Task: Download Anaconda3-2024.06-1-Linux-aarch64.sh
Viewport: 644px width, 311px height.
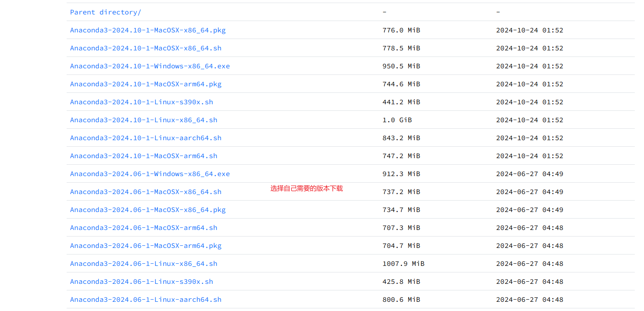Action: [146, 300]
